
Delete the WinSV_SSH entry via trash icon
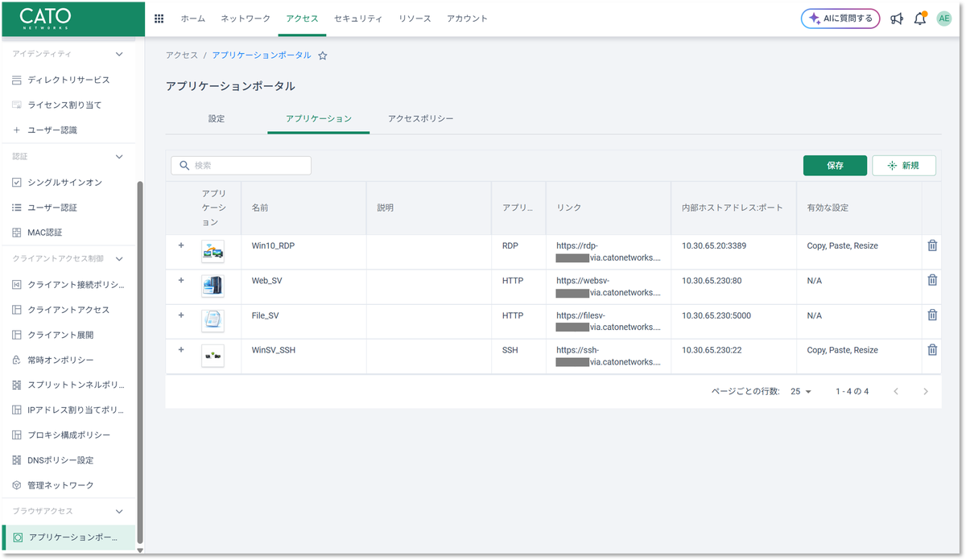[931, 350]
